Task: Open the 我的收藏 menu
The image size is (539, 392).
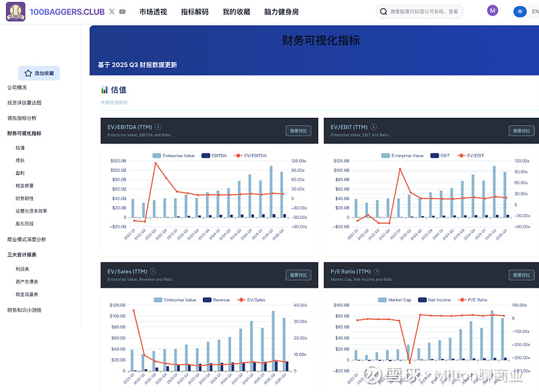Action: [236, 11]
